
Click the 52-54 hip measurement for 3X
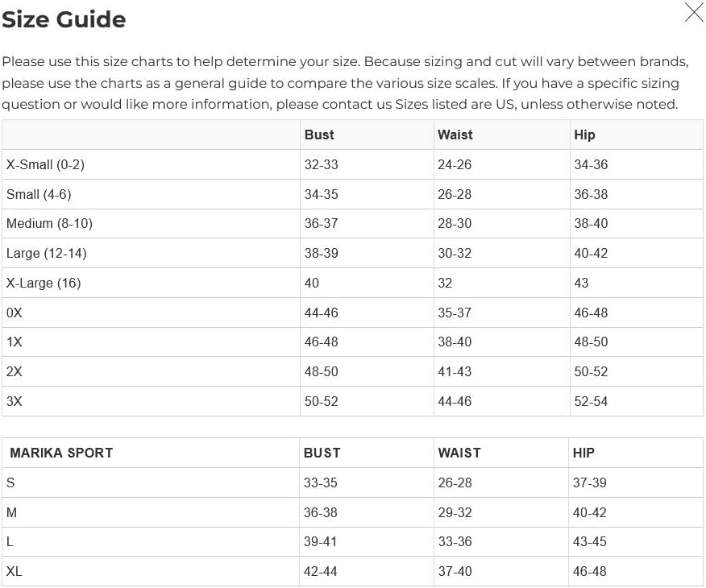[591, 401]
